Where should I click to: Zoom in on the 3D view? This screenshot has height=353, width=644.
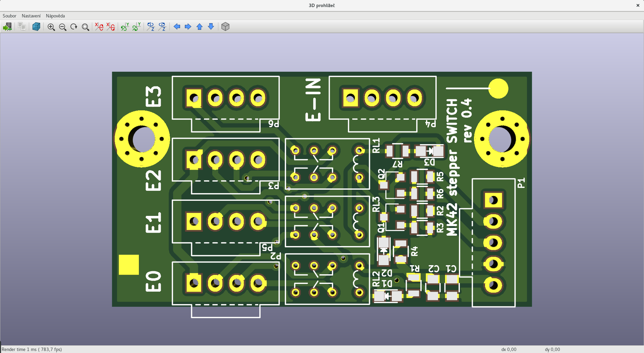[x=51, y=27]
